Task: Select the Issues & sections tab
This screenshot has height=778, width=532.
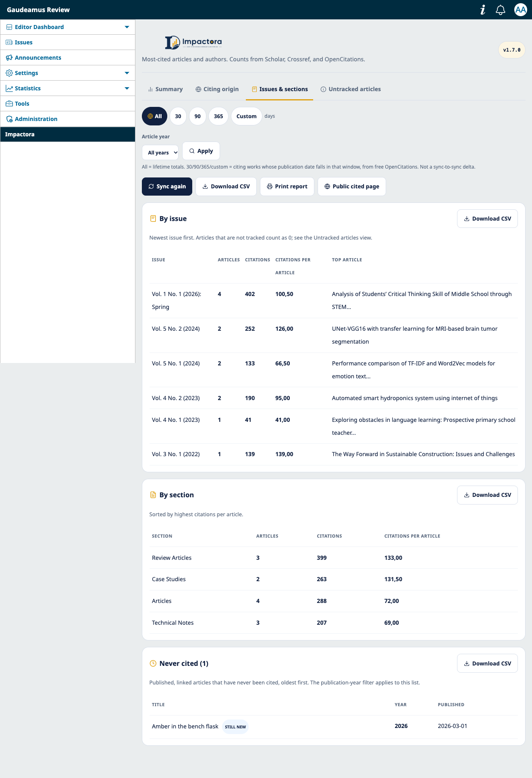Action: (x=280, y=89)
